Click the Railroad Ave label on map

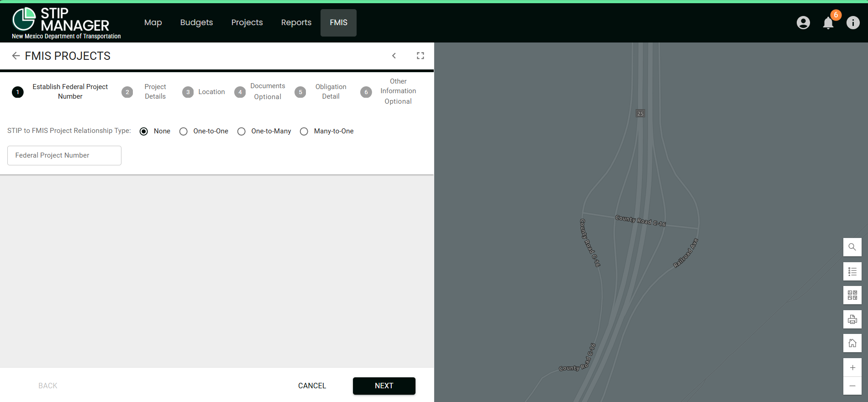[686, 253]
